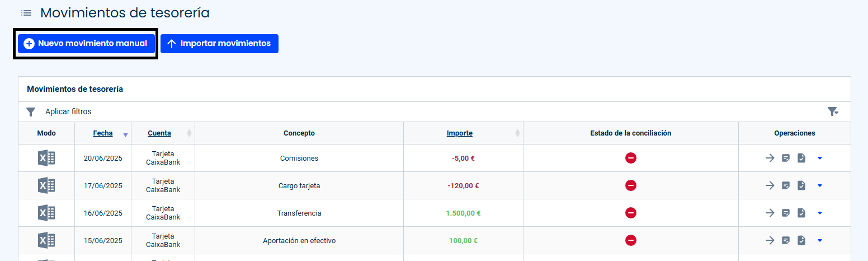
Task: Sort the table by Fecha column
Action: [x=103, y=133]
